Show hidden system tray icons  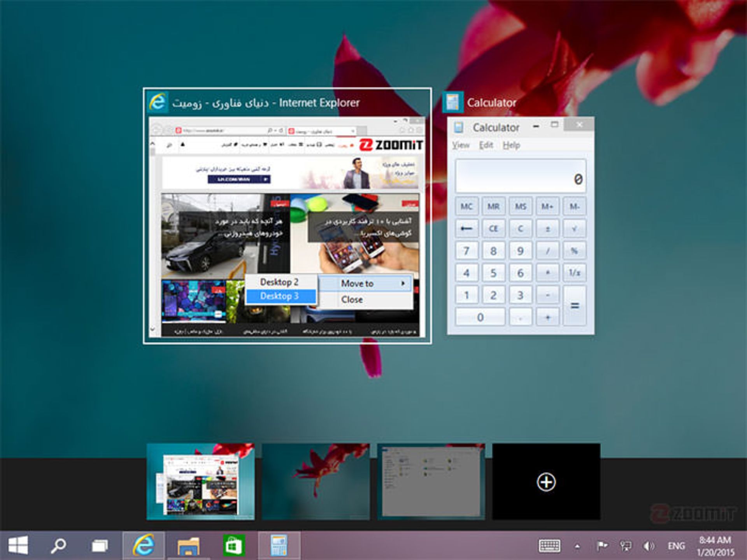tap(577, 546)
